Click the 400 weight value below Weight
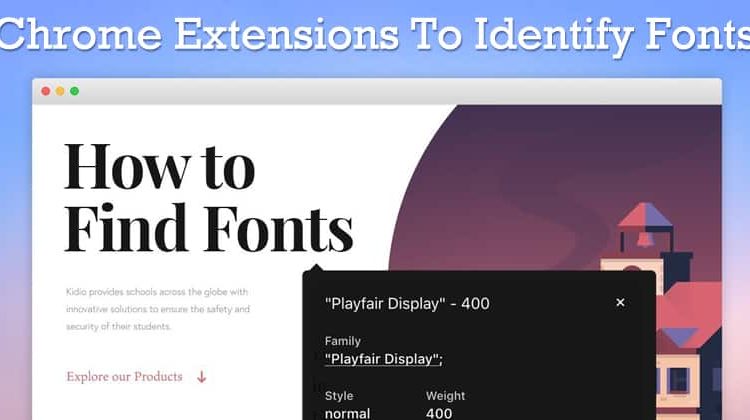The height and width of the screenshot is (420, 750). click(439, 413)
